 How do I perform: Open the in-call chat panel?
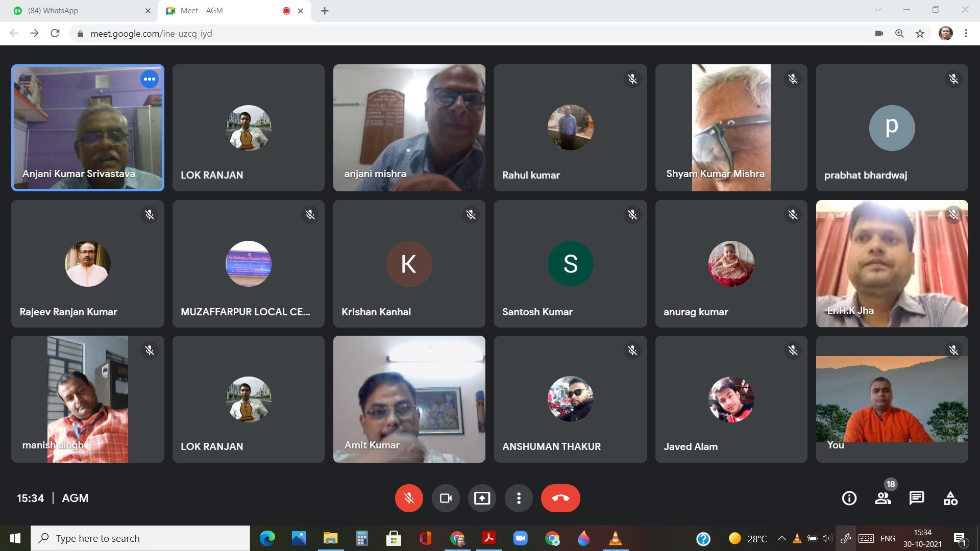click(917, 498)
